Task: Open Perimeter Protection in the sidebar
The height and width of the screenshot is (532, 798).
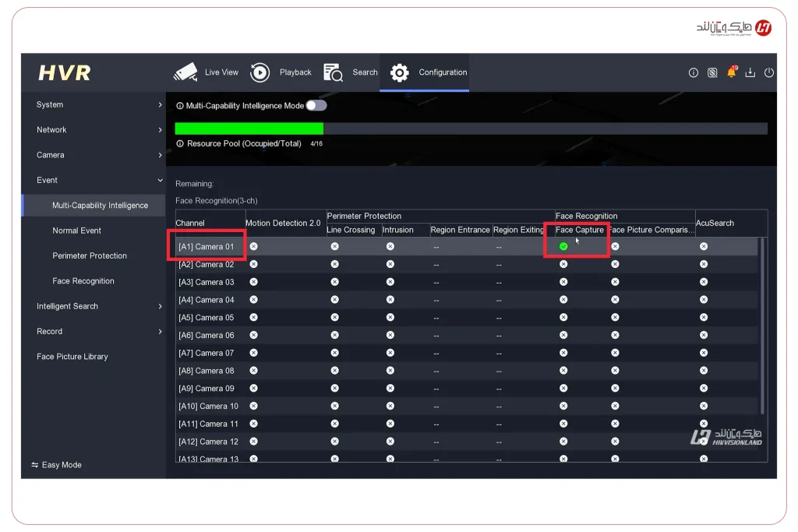Action: click(x=90, y=255)
